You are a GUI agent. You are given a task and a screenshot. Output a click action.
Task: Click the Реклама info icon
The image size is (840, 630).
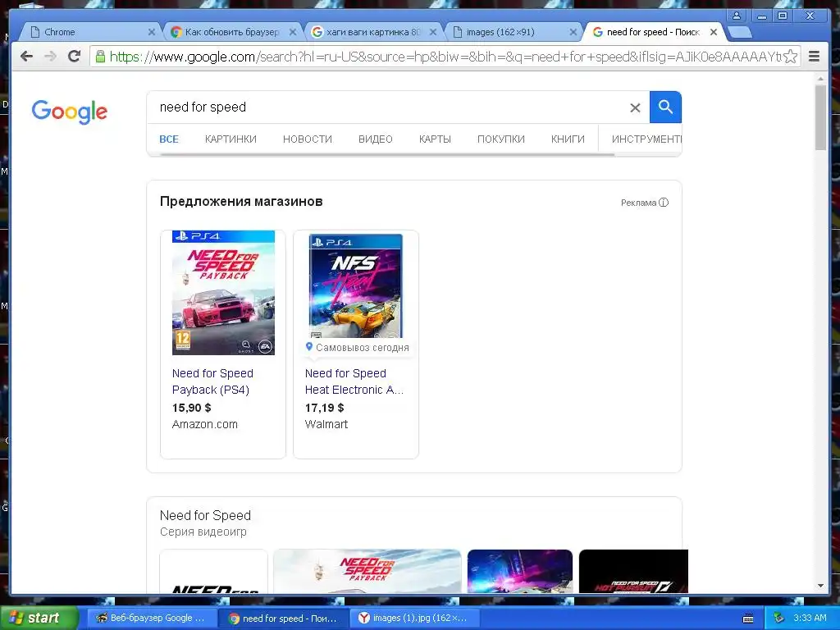click(x=664, y=203)
